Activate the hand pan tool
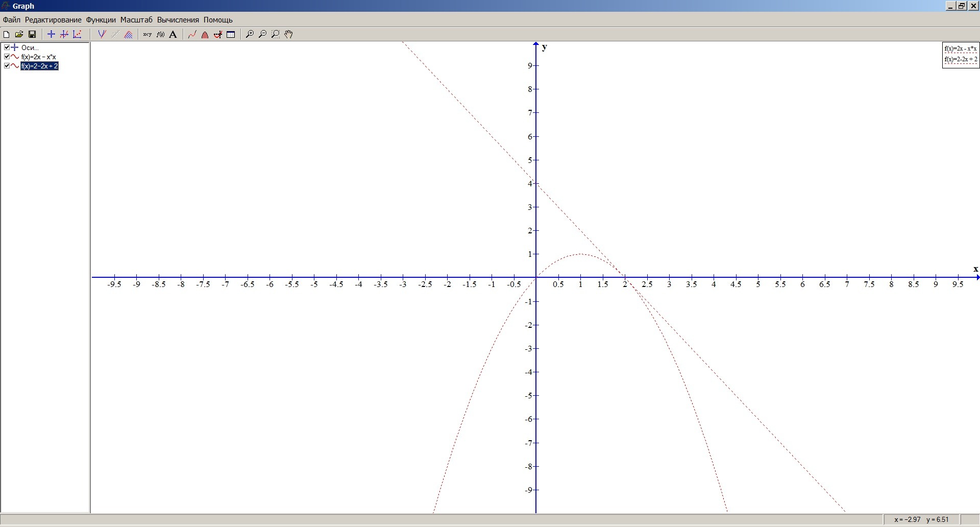 289,34
